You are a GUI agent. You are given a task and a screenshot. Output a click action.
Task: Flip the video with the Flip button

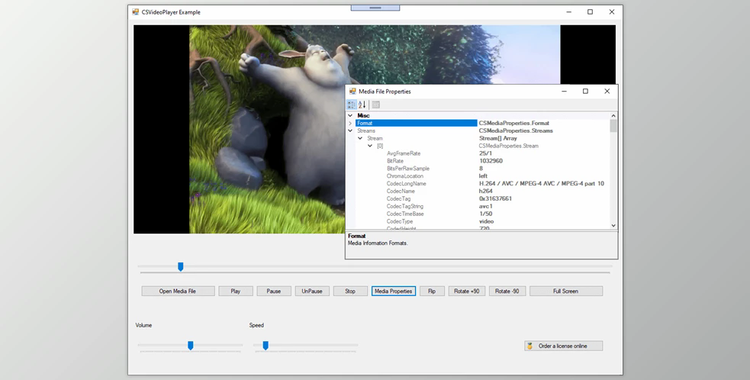click(x=432, y=291)
